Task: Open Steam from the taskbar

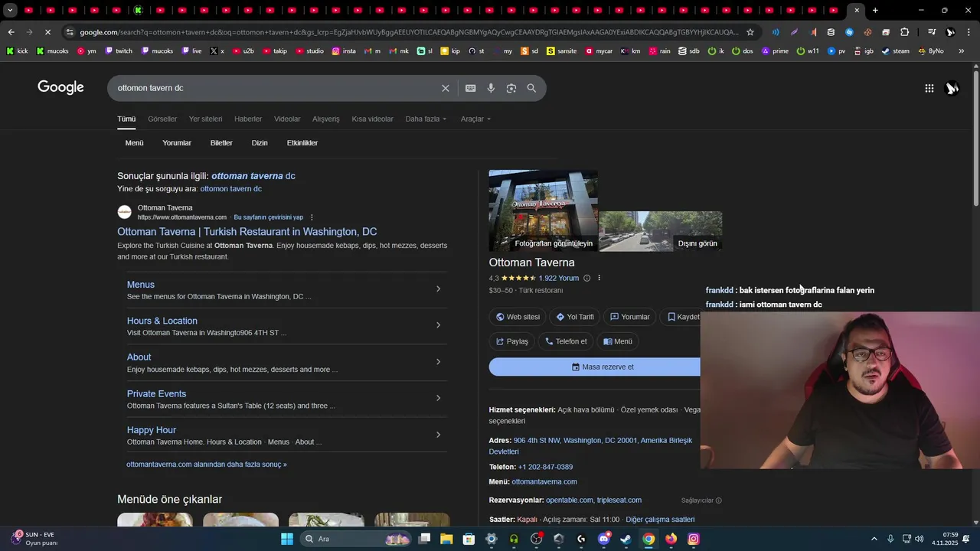Action: point(626,539)
